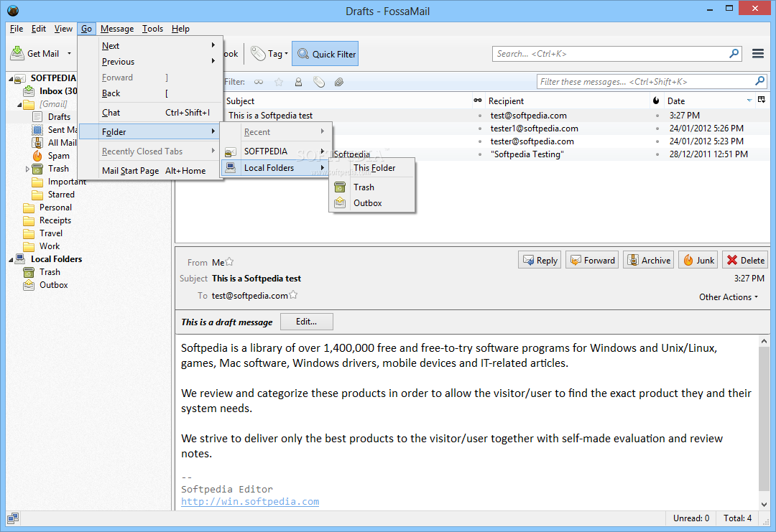Sort by the Recipient column header

567,101
